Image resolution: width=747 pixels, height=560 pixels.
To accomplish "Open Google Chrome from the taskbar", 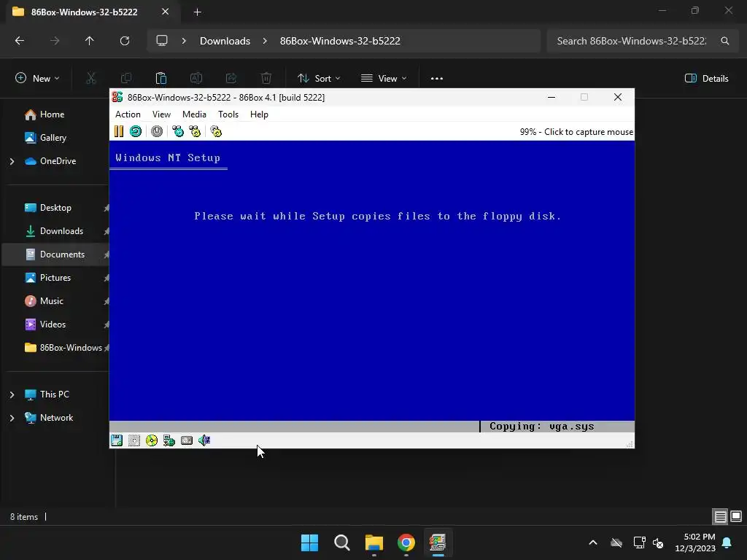I will [406, 542].
